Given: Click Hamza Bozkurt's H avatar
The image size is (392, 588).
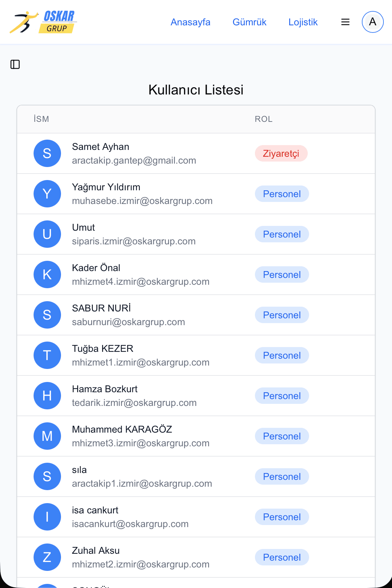Looking at the screenshot, I should [x=47, y=396].
